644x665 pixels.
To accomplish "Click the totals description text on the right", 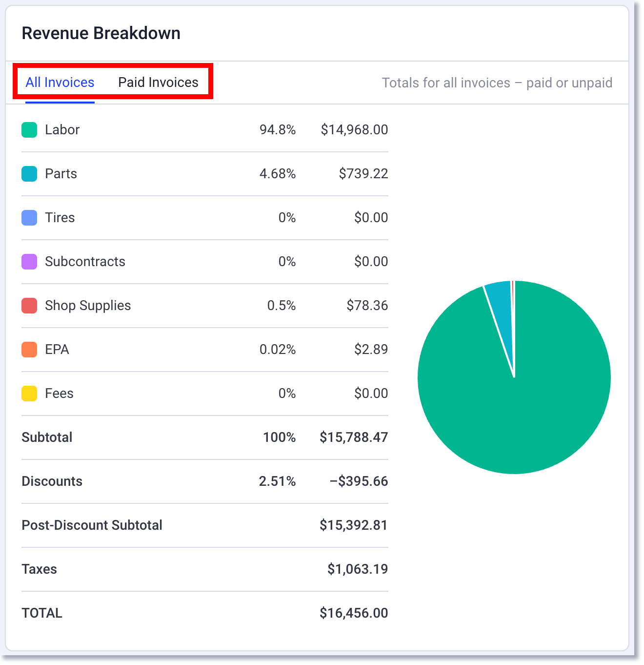I will [x=497, y=83].
